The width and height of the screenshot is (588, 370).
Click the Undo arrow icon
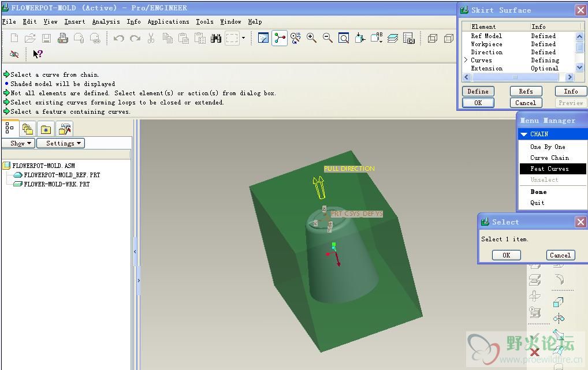pos(119,38)
